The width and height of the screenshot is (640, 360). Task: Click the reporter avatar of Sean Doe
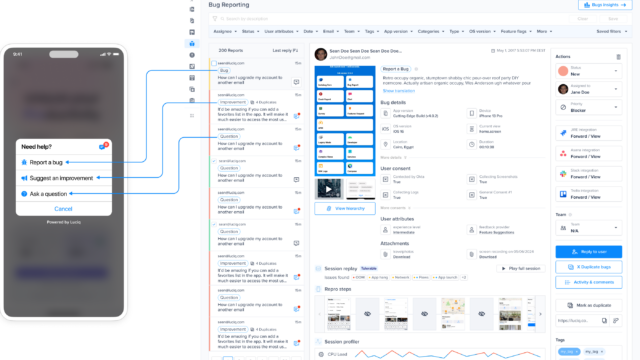tap(321, 54)
